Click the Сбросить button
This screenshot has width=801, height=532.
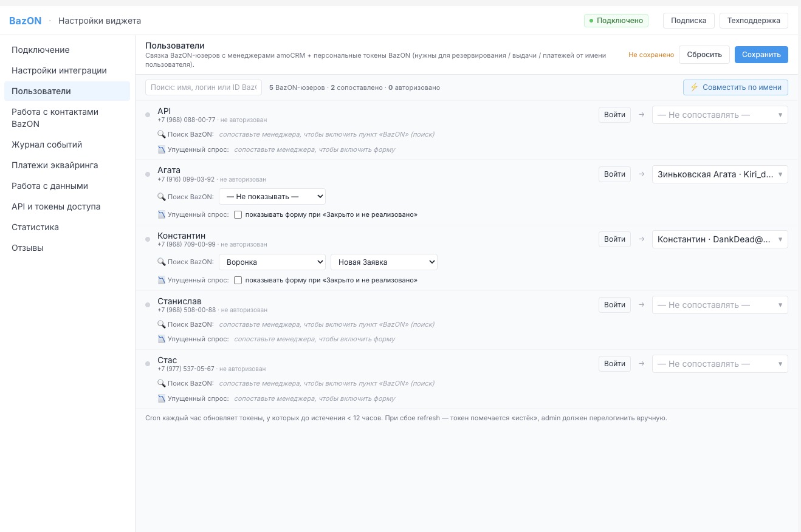[x=704, y=55]
